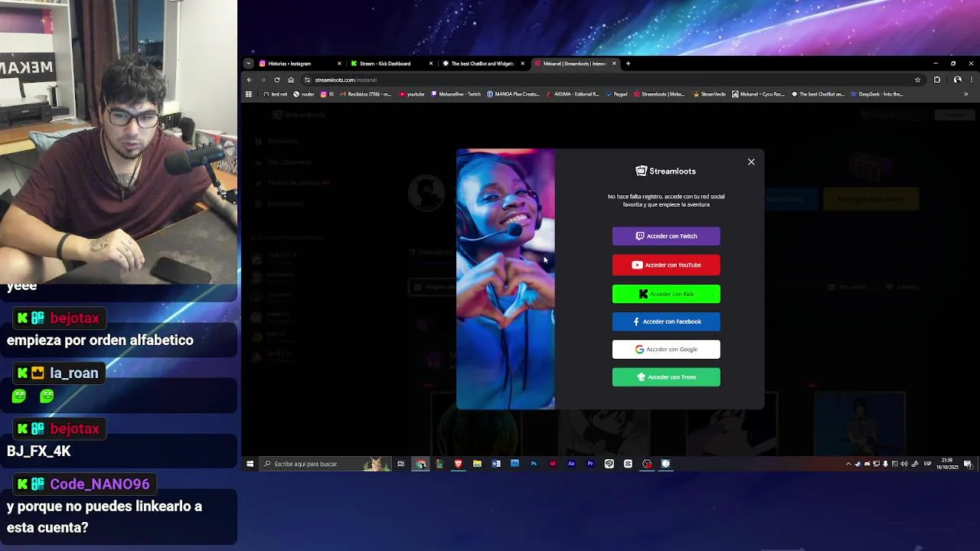Go forward in browser history
980x551 pixels.
pos(263,80)
